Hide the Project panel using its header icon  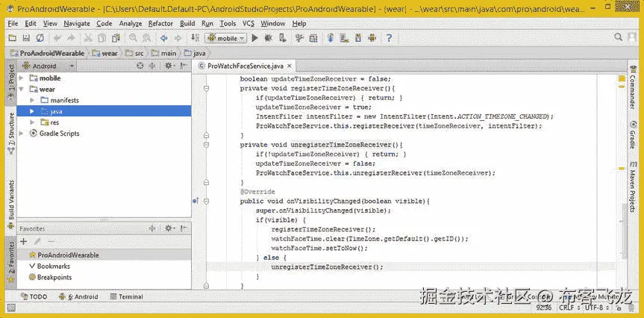[x=184, y=66]
